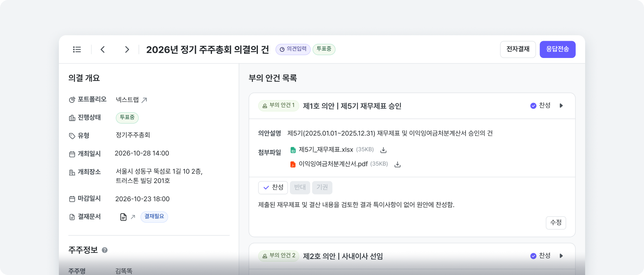Screen dimensions: 644x275
Task: Click the deadline 2026-10-23 18:00
Action: pos(142,199)
